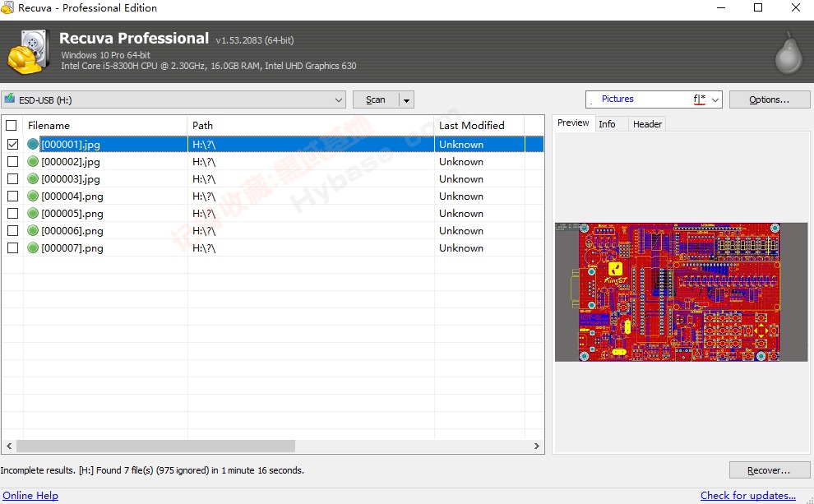Switch to the Preview tab
Viewport: 814px width, 504px height.
click(x=573, y=123)
